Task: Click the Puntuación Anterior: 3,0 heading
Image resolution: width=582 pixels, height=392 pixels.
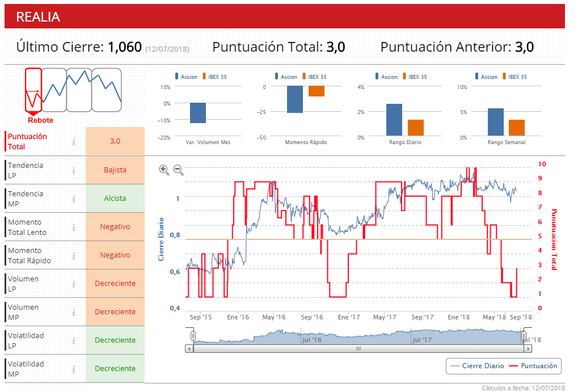Action: pos(457,47)
